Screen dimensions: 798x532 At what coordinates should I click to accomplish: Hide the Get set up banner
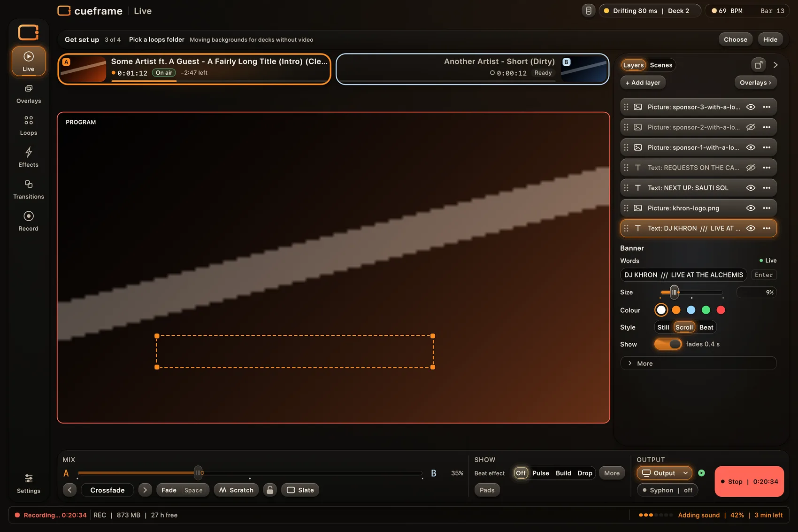tap(770, 39)
